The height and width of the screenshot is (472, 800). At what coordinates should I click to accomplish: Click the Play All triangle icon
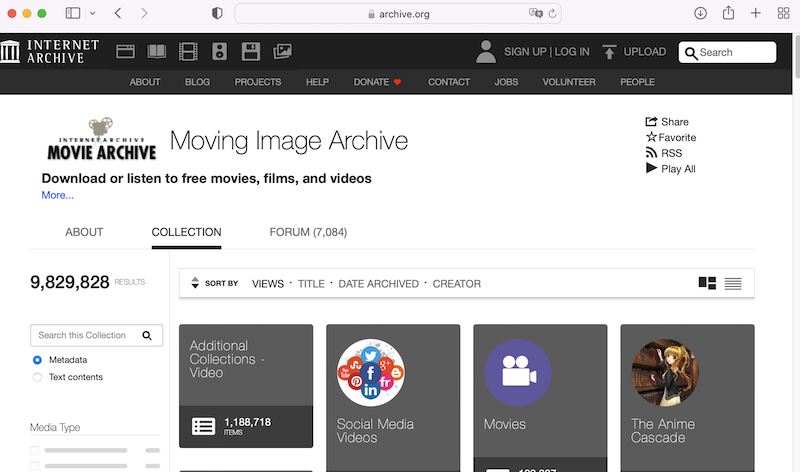(651, 168)
